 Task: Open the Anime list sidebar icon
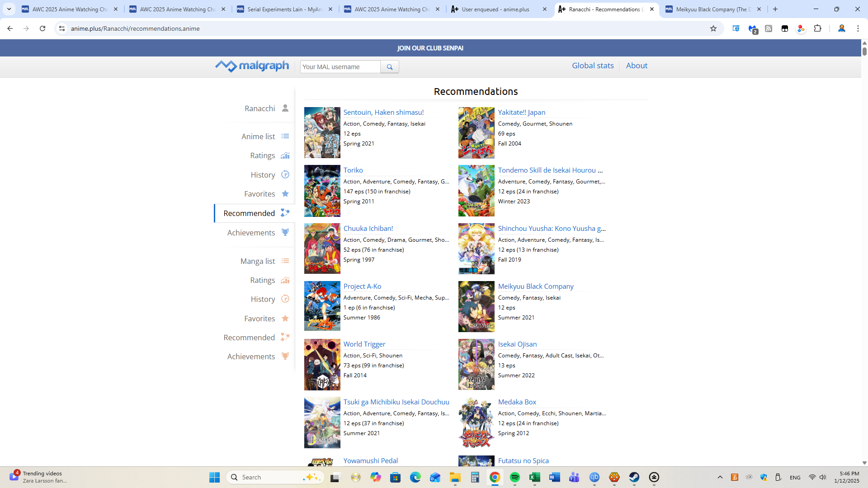tap(285, 136)
